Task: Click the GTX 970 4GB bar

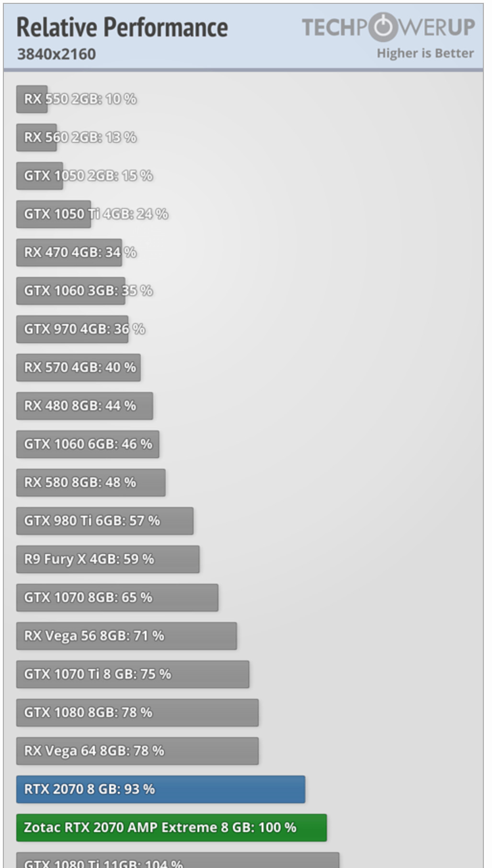Action: click(x=72, y=329)
